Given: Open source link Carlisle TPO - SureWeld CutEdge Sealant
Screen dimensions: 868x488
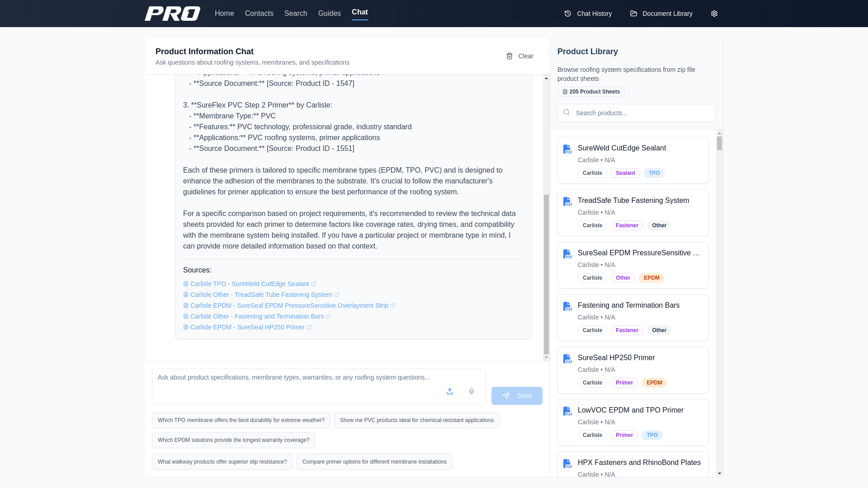Looking at the screenshot, I should [250, 284].
